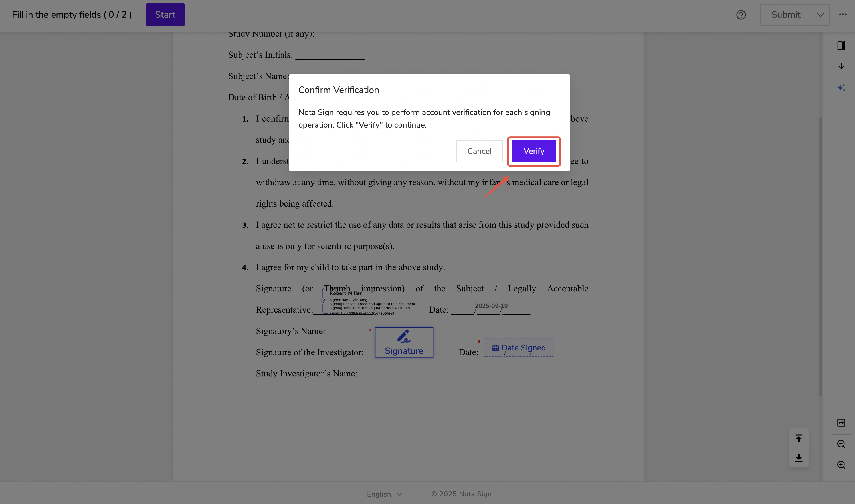The height and width of the screenshot is (504, 855).
Task: Click the Submit button
Action: (785, 15)
